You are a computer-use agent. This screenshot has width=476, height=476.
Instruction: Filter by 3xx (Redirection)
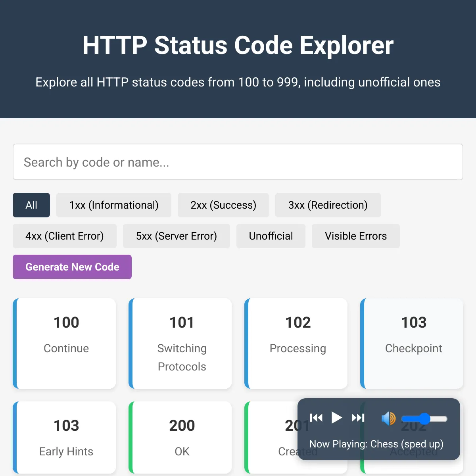pos(328,205)
